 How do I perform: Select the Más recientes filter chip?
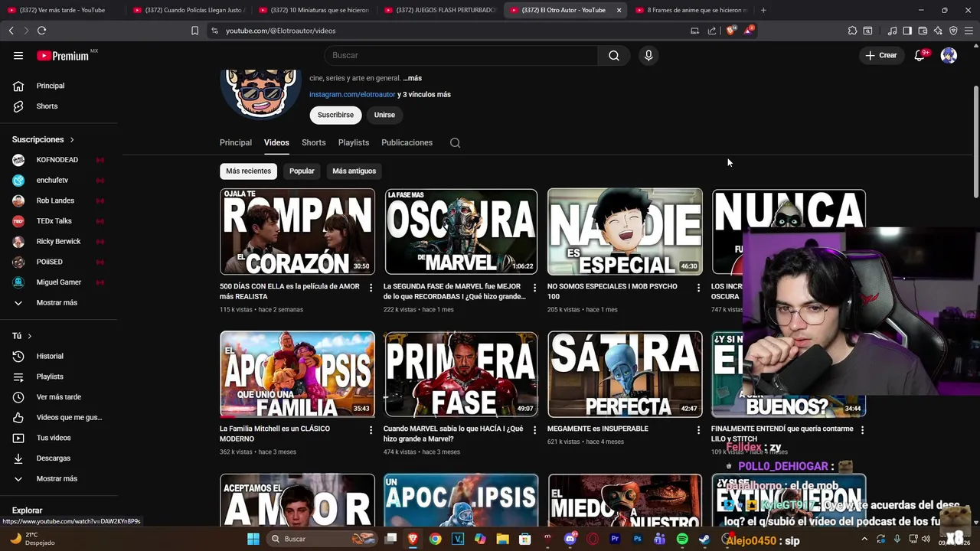pos(248,171)
